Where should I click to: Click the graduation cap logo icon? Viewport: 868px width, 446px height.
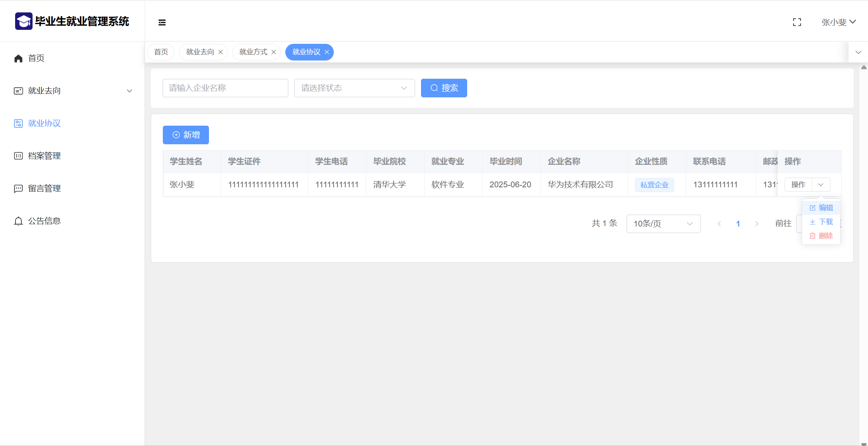click(x=24, y=21)
